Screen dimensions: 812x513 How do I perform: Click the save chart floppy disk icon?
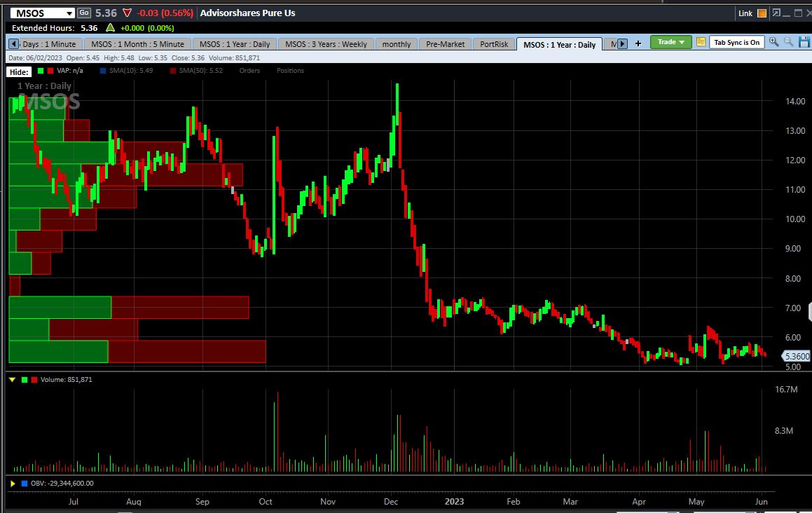click(x=804, y=42)
